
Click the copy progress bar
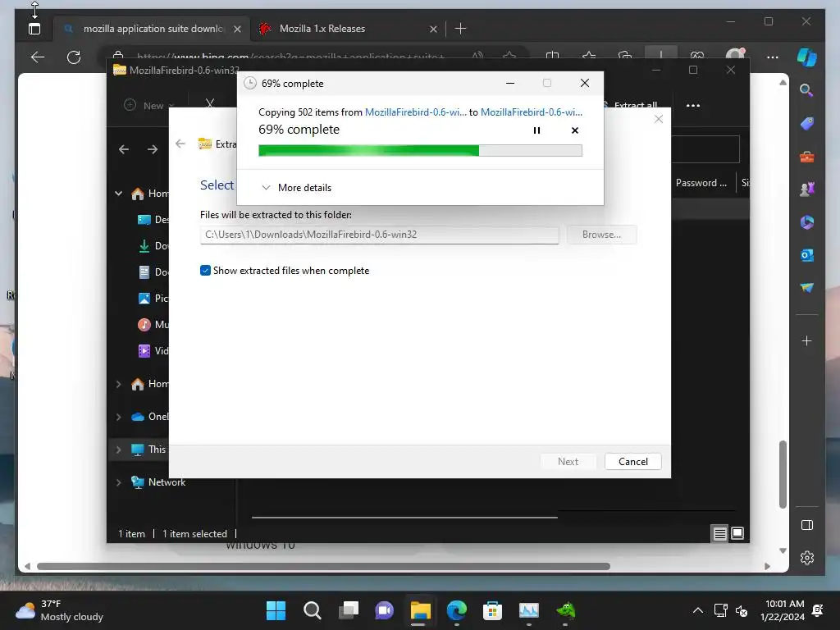coord(420,151)
